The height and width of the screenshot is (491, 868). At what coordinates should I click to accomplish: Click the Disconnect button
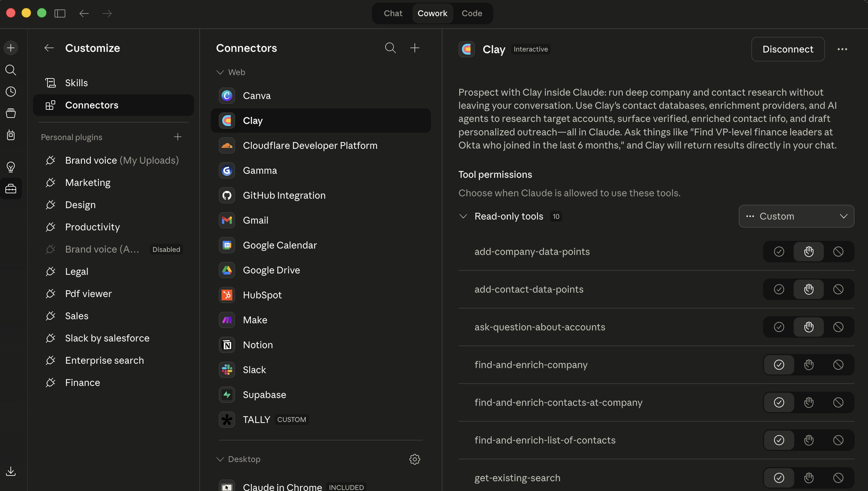coord(788,49)
